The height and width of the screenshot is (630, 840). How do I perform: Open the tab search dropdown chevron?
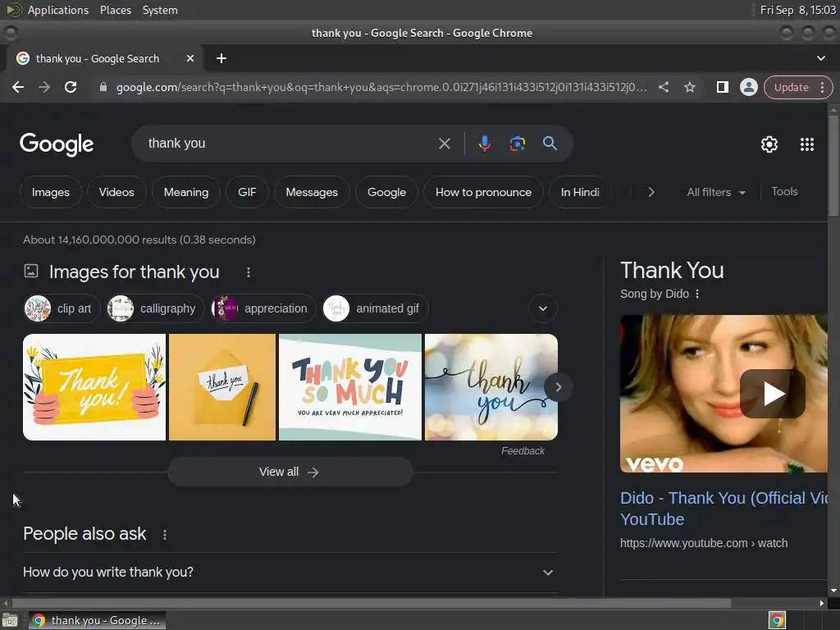coord(820,58)
